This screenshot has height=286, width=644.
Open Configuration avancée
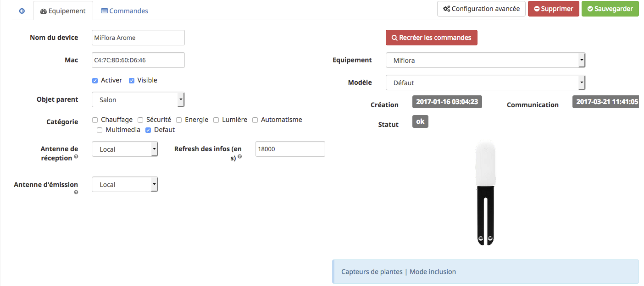click(x=481, y=9)
